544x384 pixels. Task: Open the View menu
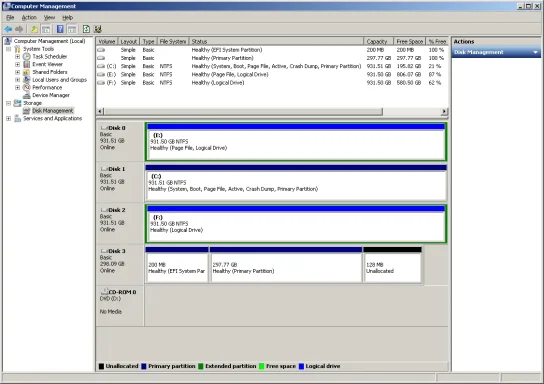pos(49,17)
